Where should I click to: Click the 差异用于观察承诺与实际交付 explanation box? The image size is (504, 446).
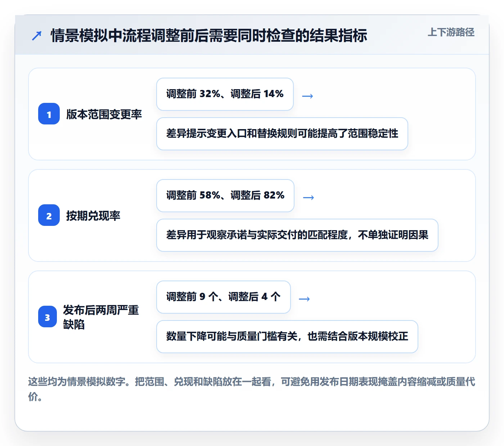pos(297,235)
